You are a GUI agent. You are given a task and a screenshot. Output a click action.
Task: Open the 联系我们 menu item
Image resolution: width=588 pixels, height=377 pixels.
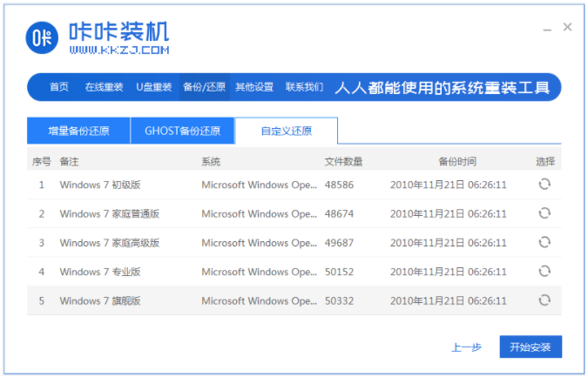click(x=304, y=87)
